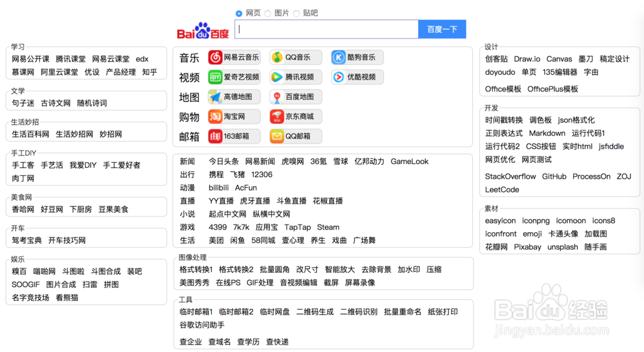Open StackOverflow link
644x352 pixels.
(510, 176)
